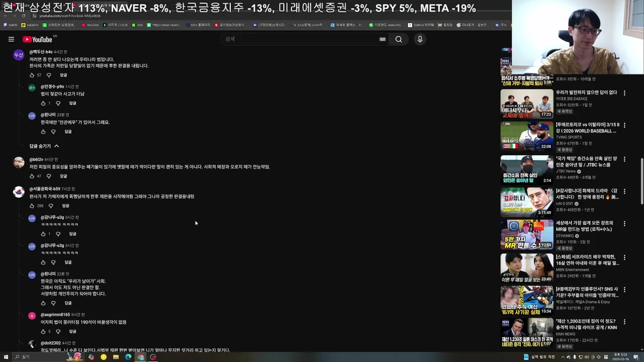This screenshot has width=644, height=362.
Task: Like the '전관예우' reply by @흰나미
Action: click(43, 132)
